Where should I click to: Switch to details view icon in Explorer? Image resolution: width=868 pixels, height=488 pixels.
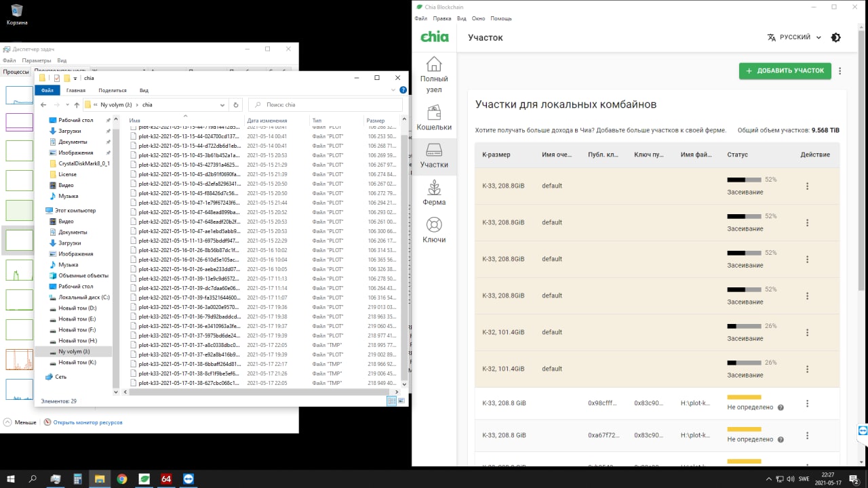pos(391,401)
